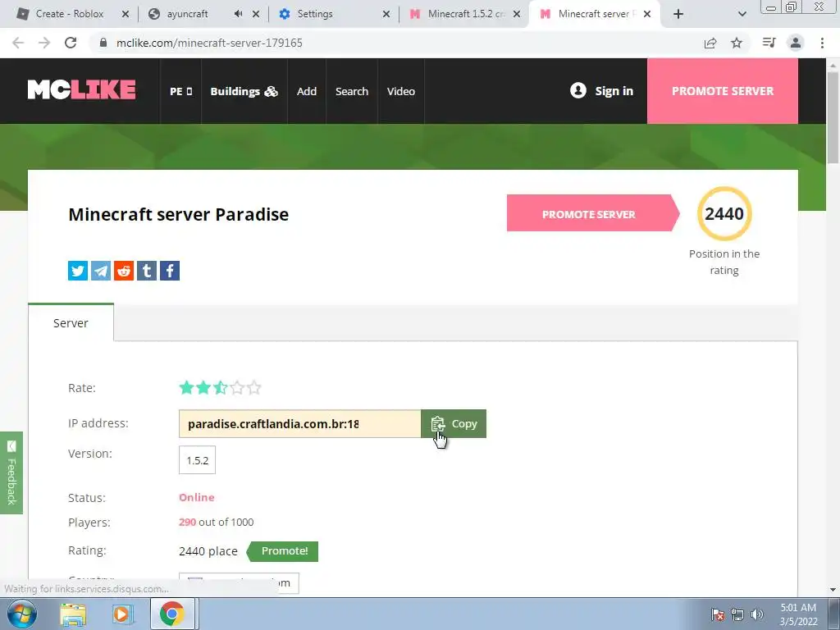Image resolution: width=840 pixels, height=630 pixels.
Task: Open the Video menu item
Action: click(x=400, y=91)
